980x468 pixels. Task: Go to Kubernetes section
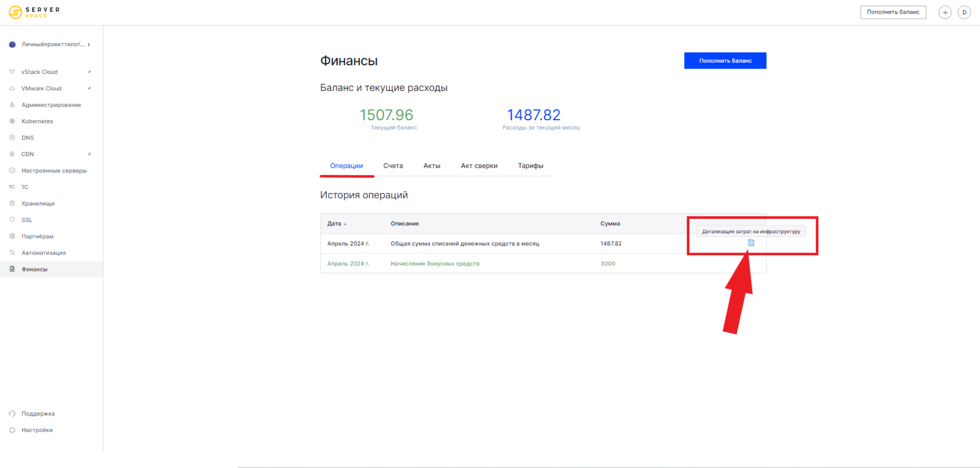38,121
